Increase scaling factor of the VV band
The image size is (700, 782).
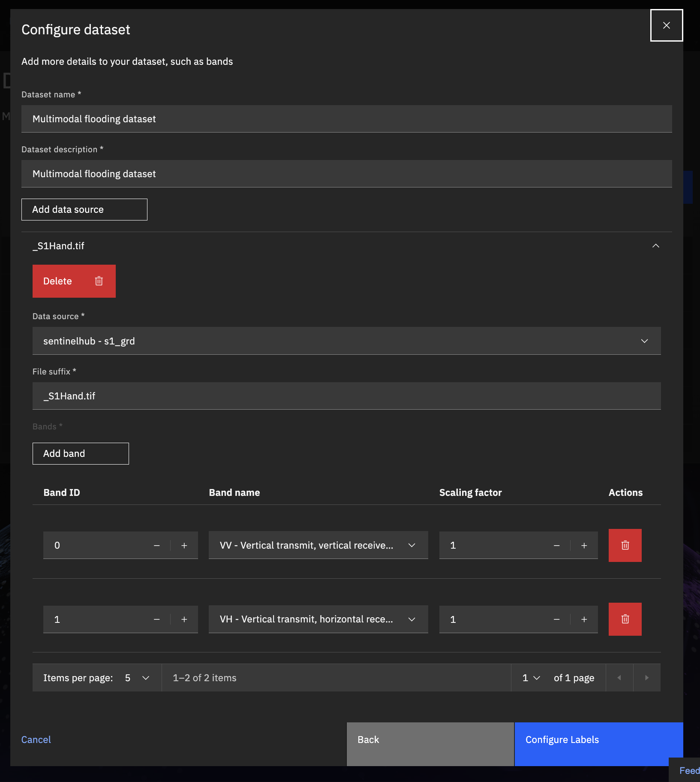[584, 545]
